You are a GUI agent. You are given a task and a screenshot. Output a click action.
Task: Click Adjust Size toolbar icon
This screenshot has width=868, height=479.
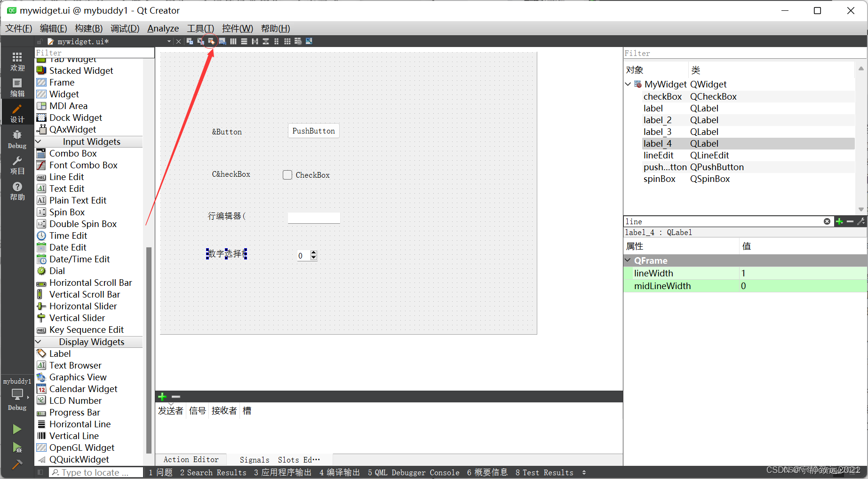pyautogui.click(x=309, y=41)
